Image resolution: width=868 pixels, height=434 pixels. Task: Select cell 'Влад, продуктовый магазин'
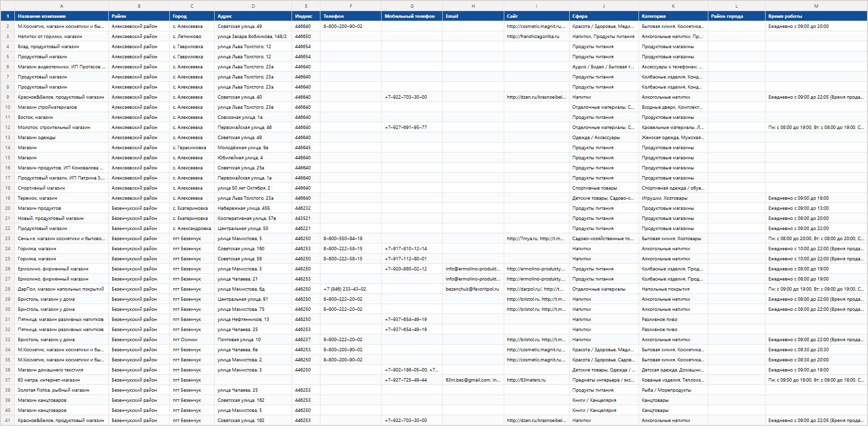click(62, 47)
